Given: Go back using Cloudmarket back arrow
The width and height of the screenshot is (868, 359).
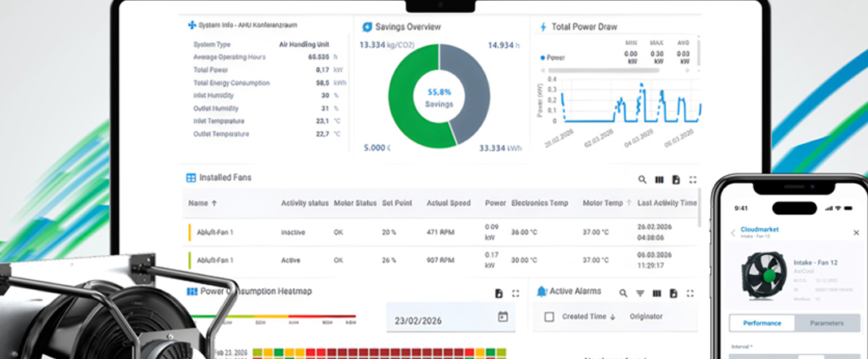Looking at the screenshot, I should (x=732, y=233).
